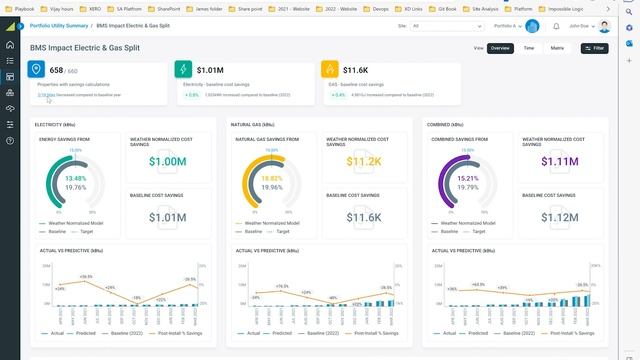The height and width of the screenshot is (360, 640).
Task: Click the $11.2K weather normalized gas savings
Action: [x=364, y=162]
